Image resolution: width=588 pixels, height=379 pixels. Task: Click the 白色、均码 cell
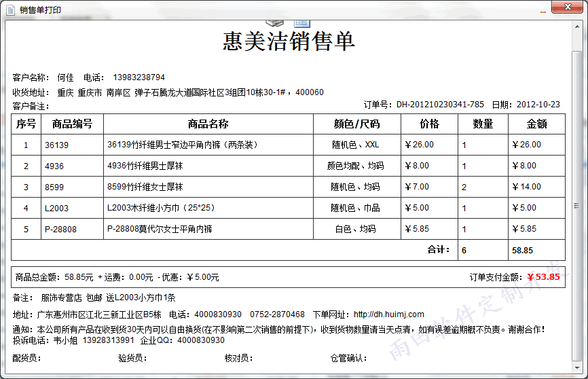click(356, 229)
